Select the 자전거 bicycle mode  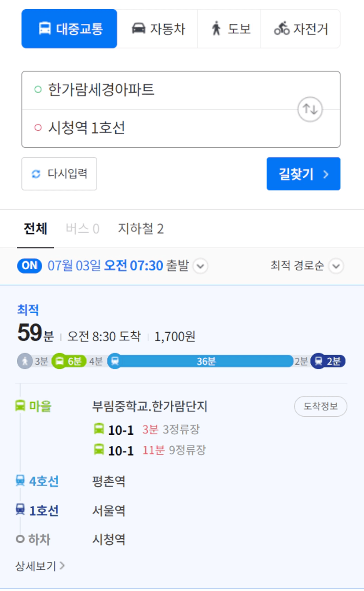tap(301, 29)
